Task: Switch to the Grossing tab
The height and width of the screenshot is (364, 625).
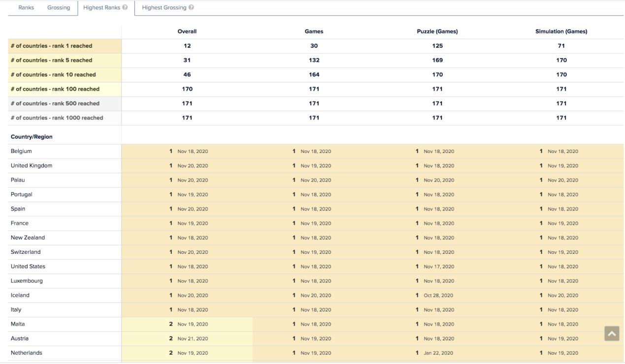Action: point(59,8)
